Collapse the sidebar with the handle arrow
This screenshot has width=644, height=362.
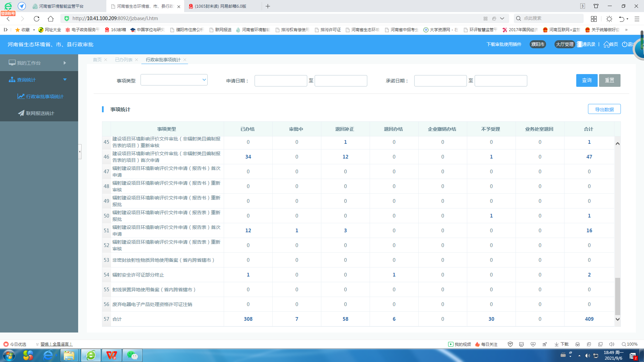(79, 152)
